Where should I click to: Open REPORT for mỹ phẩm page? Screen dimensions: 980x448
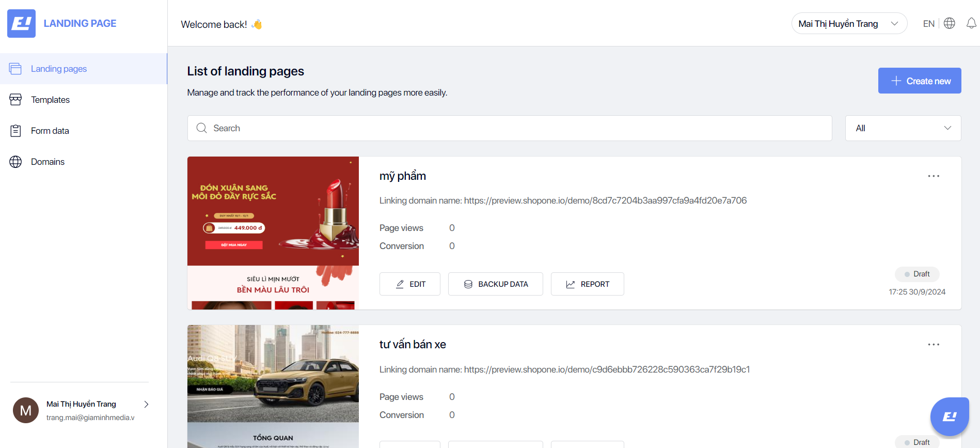click(x=587, y=284)
